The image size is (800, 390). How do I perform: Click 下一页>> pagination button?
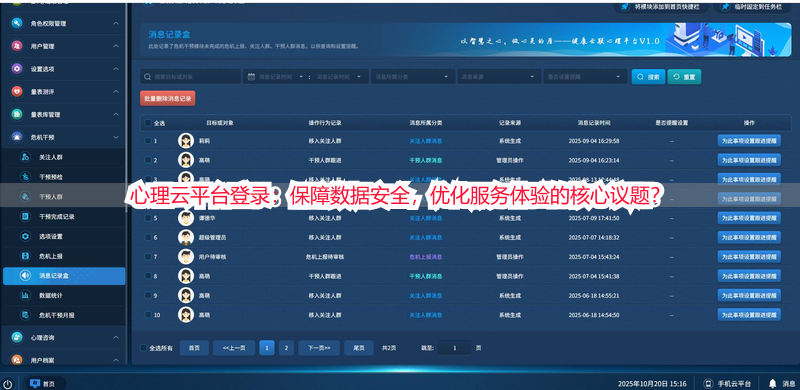tap(319, 348)
